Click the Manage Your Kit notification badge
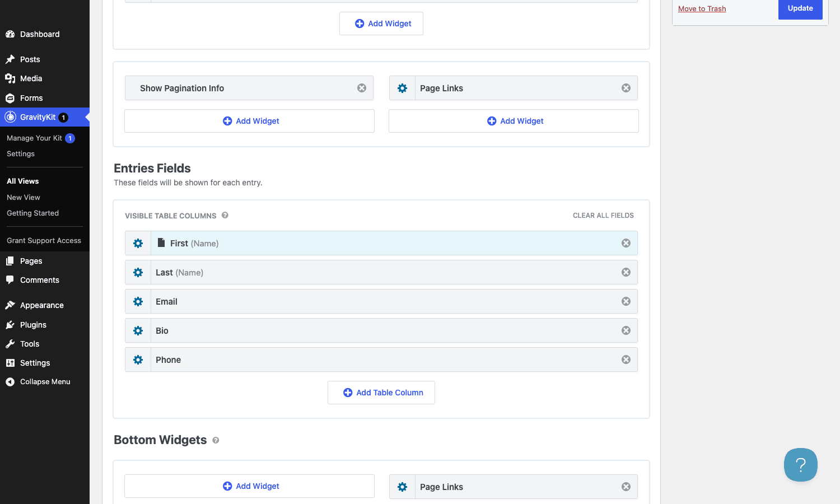The image size is (840, 504). point(70,138)
